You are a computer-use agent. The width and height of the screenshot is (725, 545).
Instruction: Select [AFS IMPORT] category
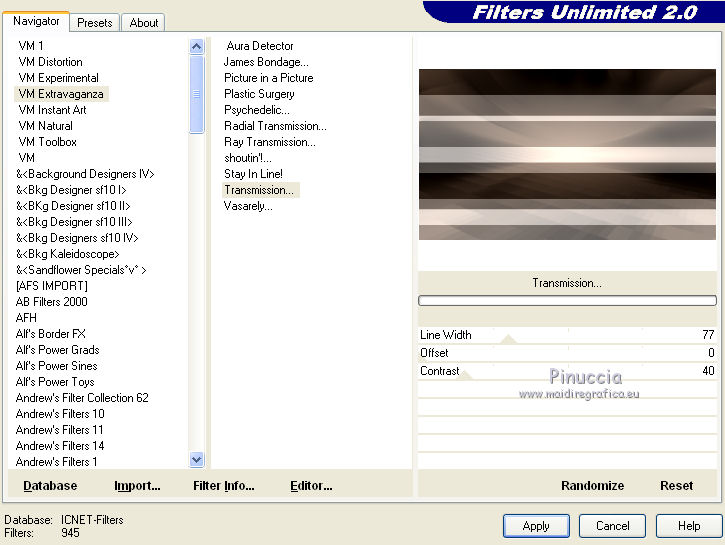pyautogui.click(x=51, y=286)
